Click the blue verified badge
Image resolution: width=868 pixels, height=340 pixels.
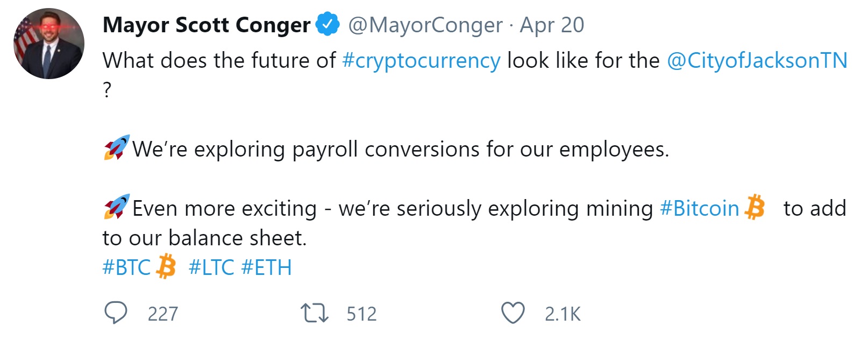[x=328, y=25]
